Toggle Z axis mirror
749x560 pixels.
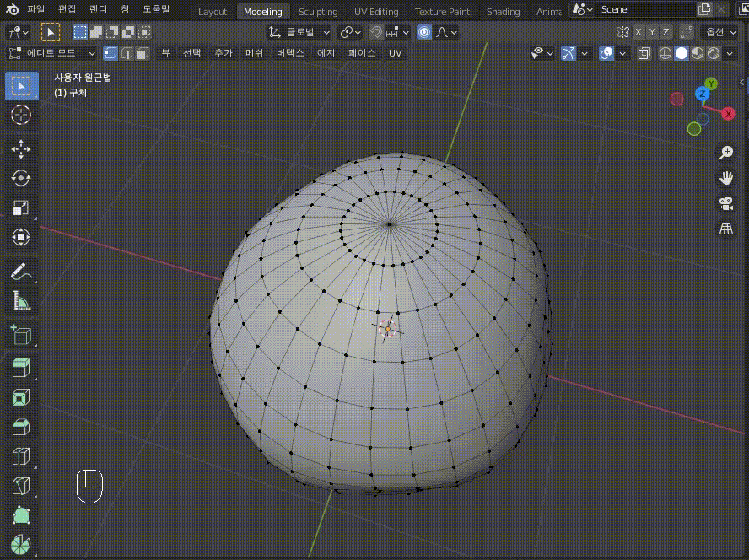tap(665, 32)
